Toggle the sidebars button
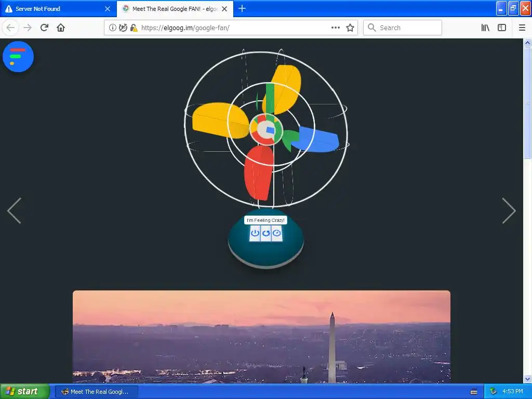This screenshot has height=399, width=532. [502, 28]
